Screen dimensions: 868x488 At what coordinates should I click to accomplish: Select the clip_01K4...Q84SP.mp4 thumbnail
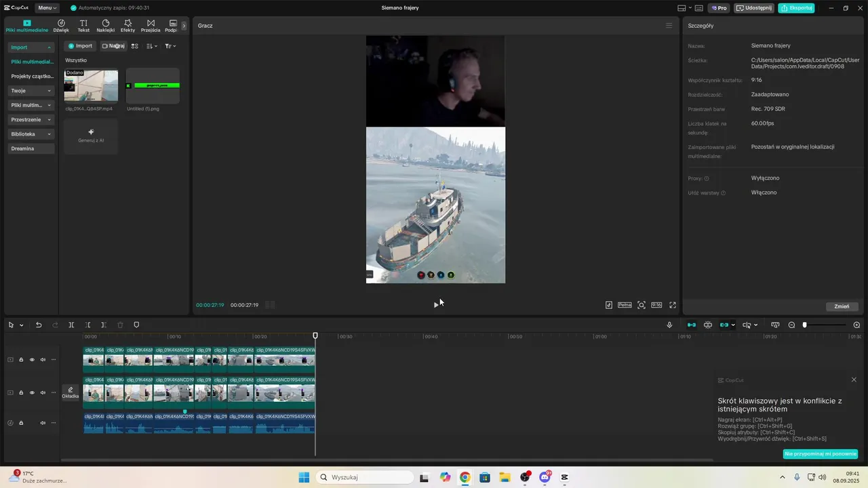click(x=91, y=85)
